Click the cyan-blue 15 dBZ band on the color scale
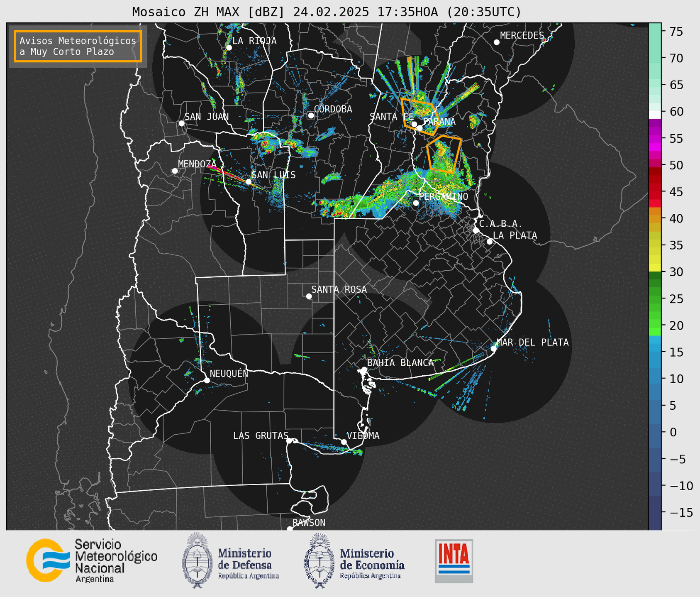 (x=655, y=347)
